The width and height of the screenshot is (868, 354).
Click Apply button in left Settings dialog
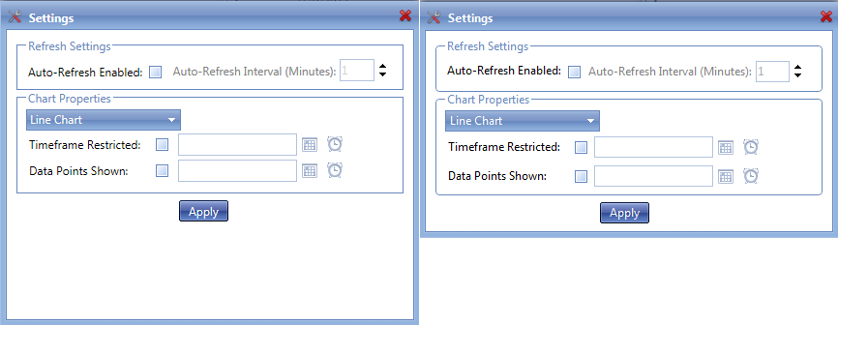(204, 211)
